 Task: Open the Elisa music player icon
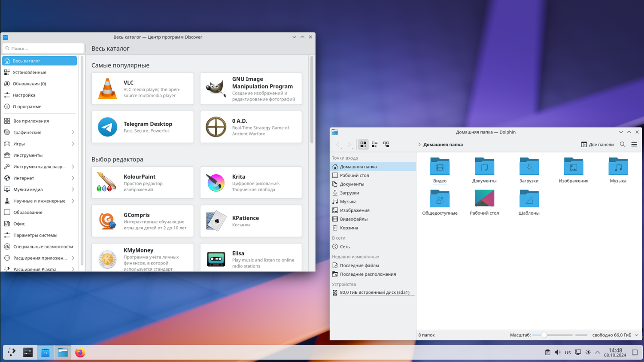pos(216,259)
